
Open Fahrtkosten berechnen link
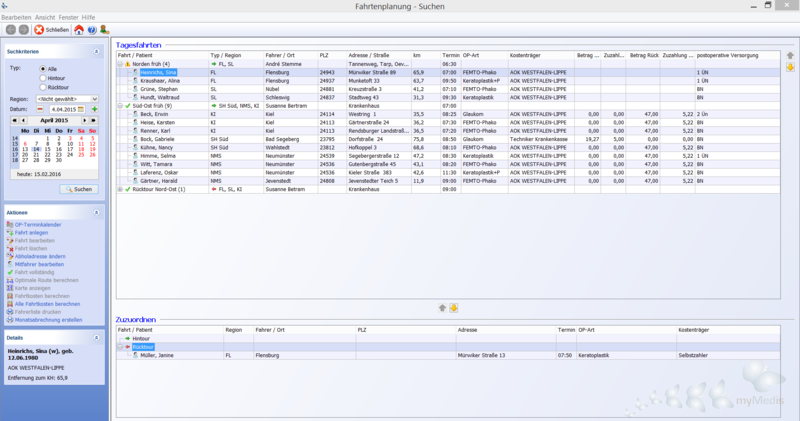42,296
